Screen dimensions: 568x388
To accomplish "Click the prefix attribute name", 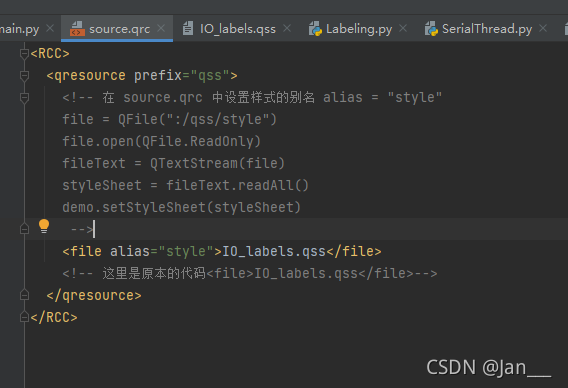I will [x=158, y=76].
